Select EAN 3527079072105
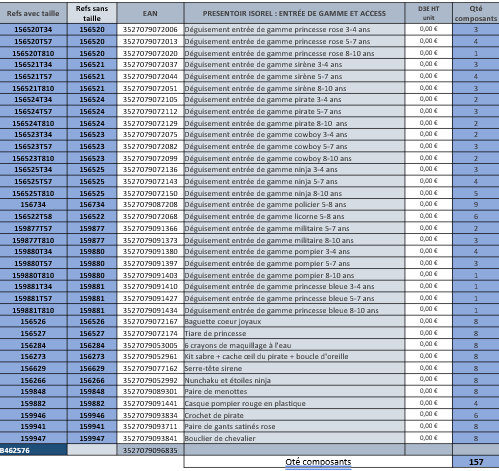Image resolution: width=499 pixels, height=471 pixels. (x=150, y=99)
